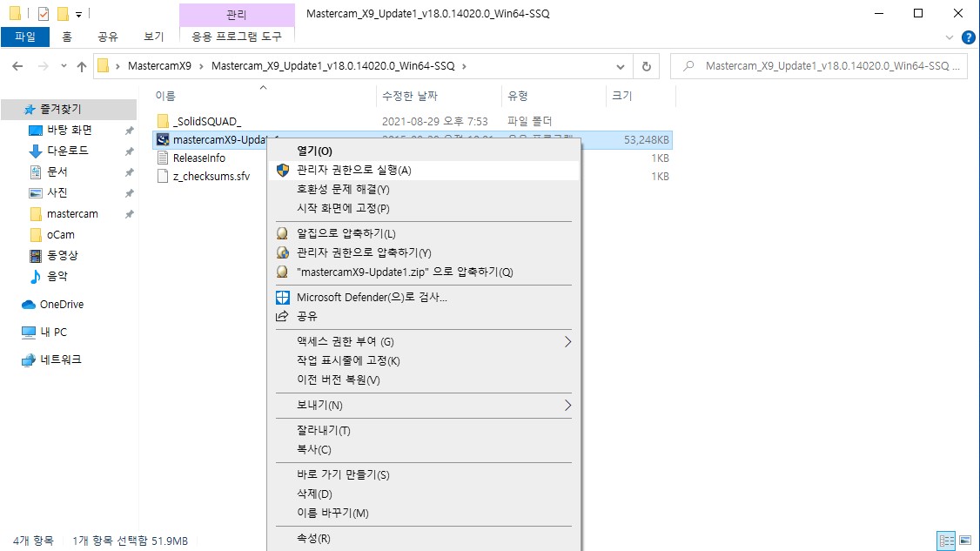Compress as administrator (관리자 권한으로 압축하기)
The height and width of the screenshot is (551, 980).
(424, 252)
